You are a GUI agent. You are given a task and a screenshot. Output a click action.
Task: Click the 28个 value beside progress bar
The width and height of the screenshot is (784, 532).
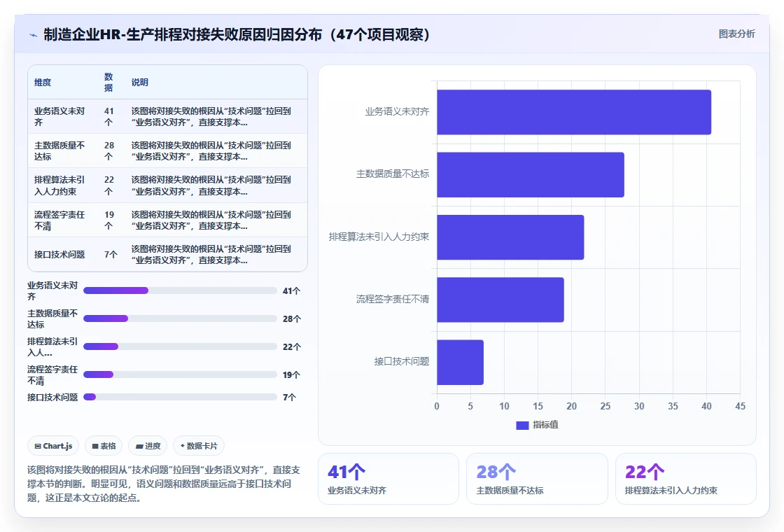point(291,319)
